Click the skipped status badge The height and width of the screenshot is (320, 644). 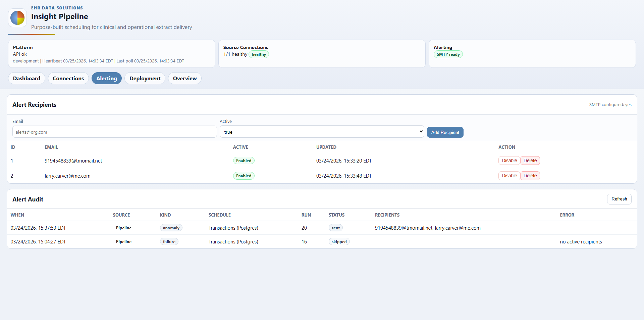(339, 241)
